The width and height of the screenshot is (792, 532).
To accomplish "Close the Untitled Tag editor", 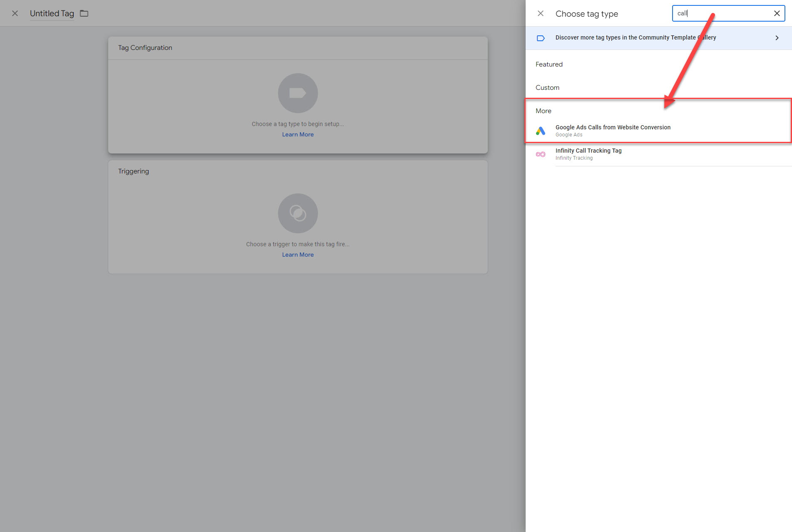I will pyautogui.click(x=15, y=13).
